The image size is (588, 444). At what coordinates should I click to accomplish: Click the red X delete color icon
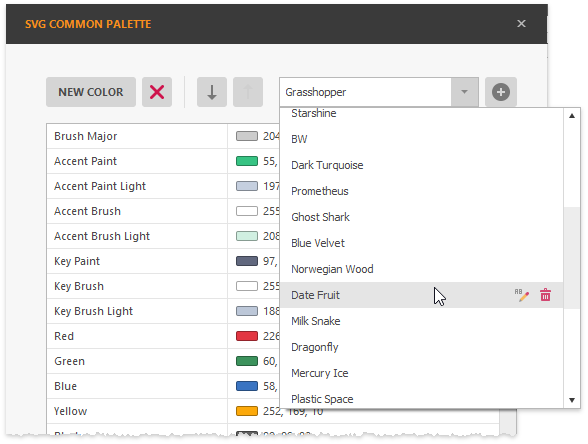tap(157, 92)
